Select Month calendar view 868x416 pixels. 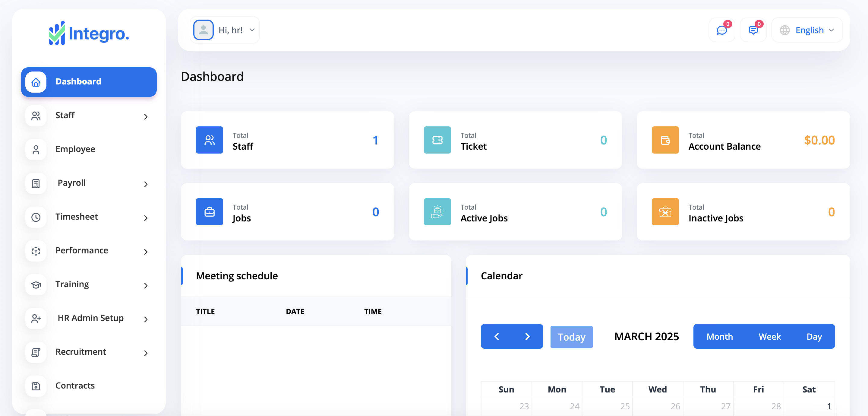[x=719, y=336]
